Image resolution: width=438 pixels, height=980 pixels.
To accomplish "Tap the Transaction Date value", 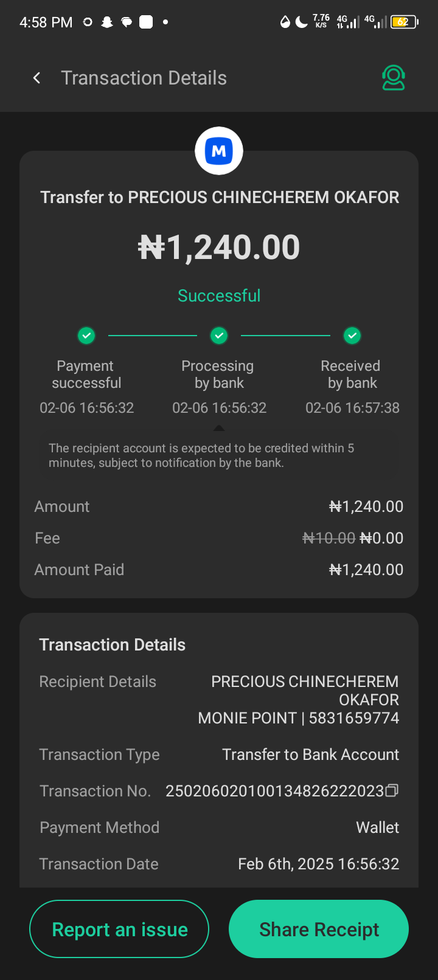I will (x=318, y=864).
